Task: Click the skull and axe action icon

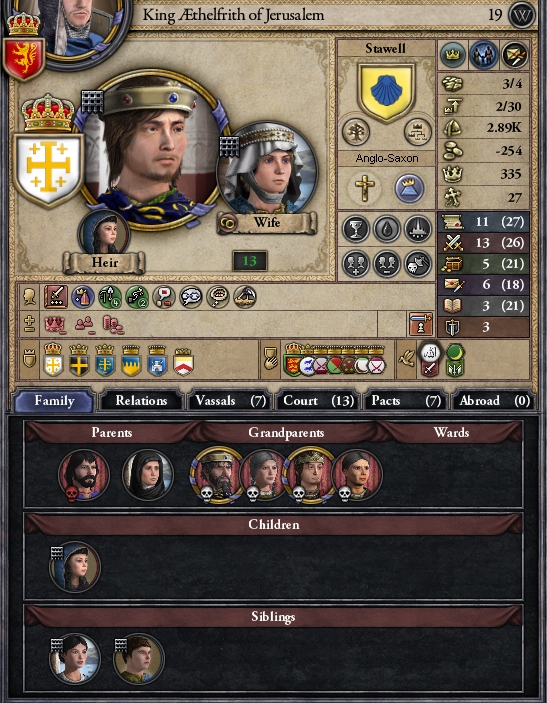Action: pos(417,263)
